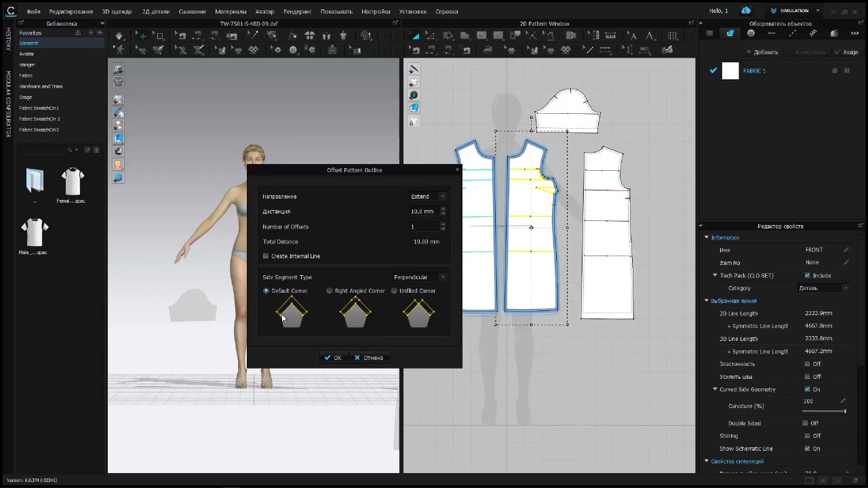Click the search magnifier in Library panel
Viewport: 868px width, 488px height.
pos(69,150)
